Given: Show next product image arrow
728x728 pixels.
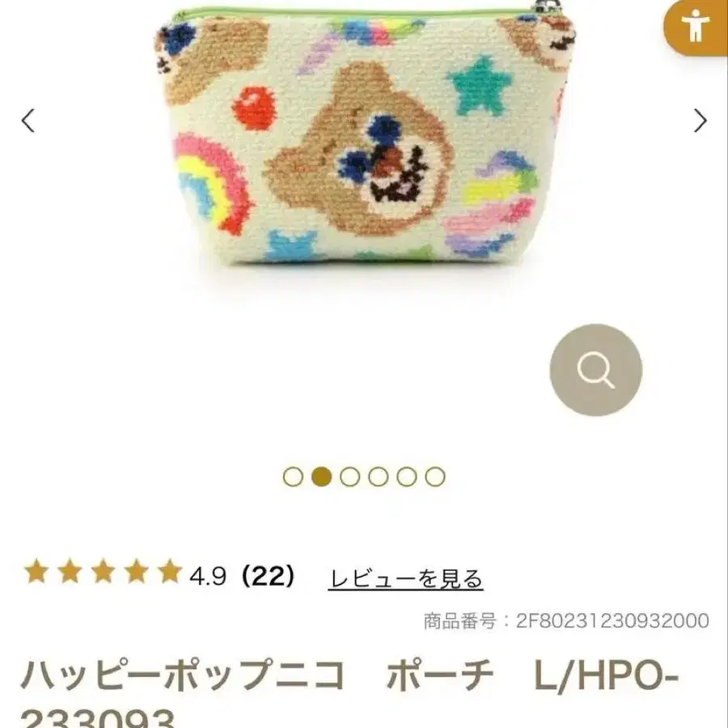Looking at the screenshot, I should click(x=700, y=121).
